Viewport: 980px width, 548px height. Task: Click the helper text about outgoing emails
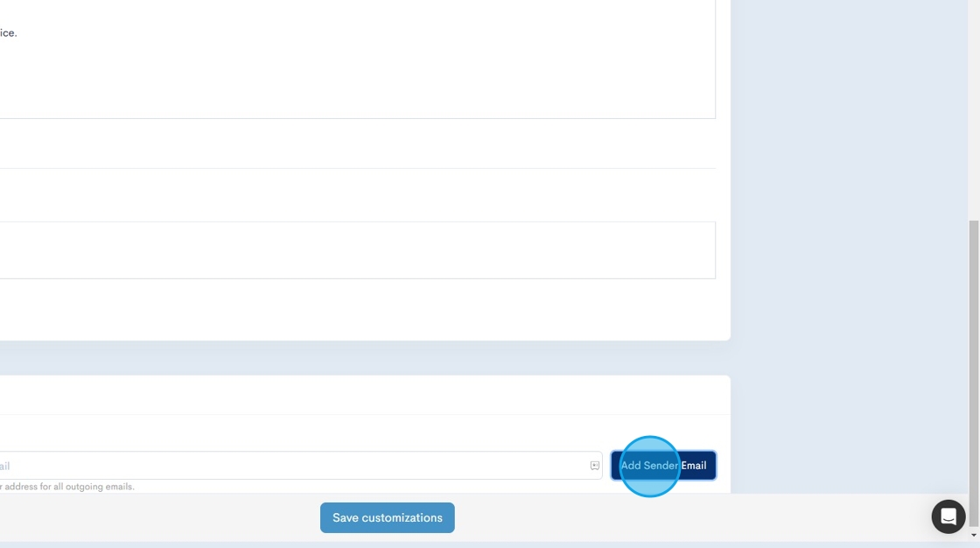click(x=68, y=487)
